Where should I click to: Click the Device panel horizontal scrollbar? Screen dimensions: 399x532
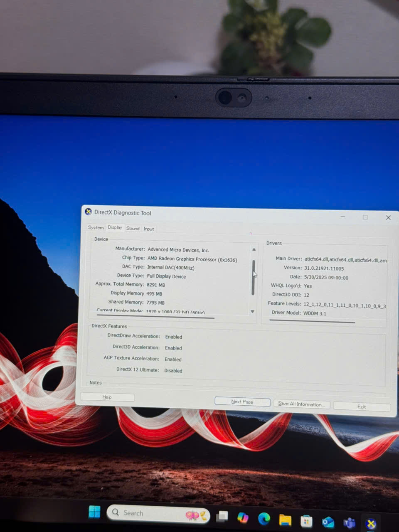(155, 317)
